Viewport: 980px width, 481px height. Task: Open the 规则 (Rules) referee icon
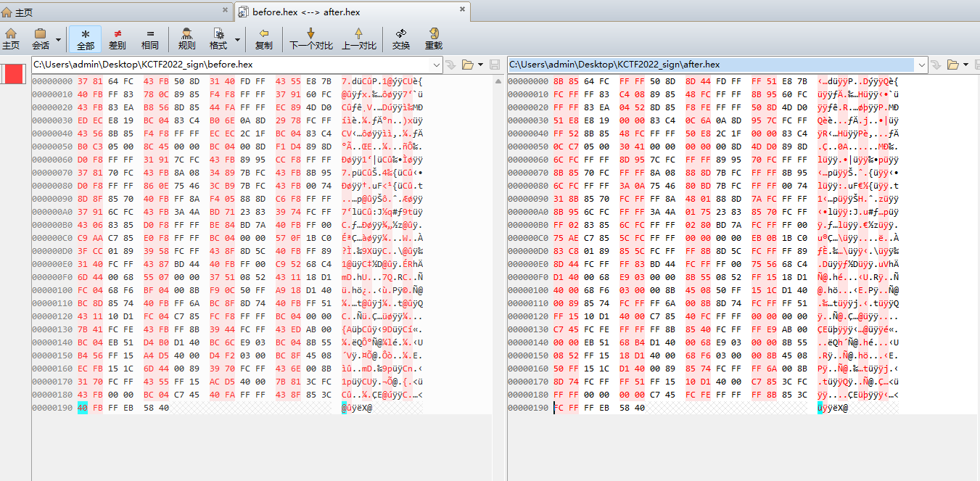point(186,39)
